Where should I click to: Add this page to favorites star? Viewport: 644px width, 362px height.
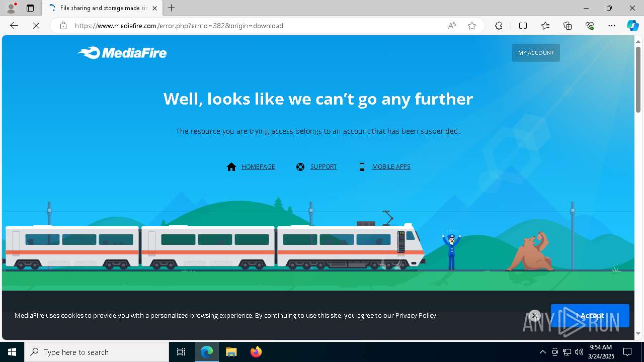472,26
